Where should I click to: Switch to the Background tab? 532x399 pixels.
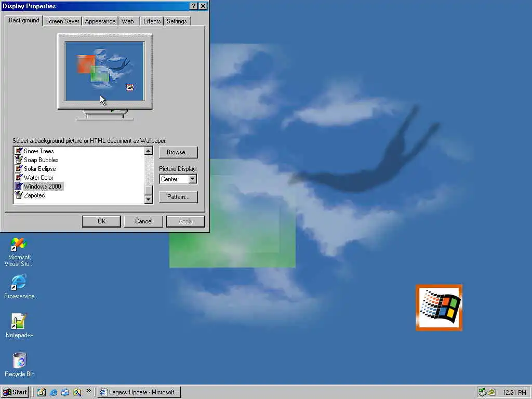coord(24,20)
